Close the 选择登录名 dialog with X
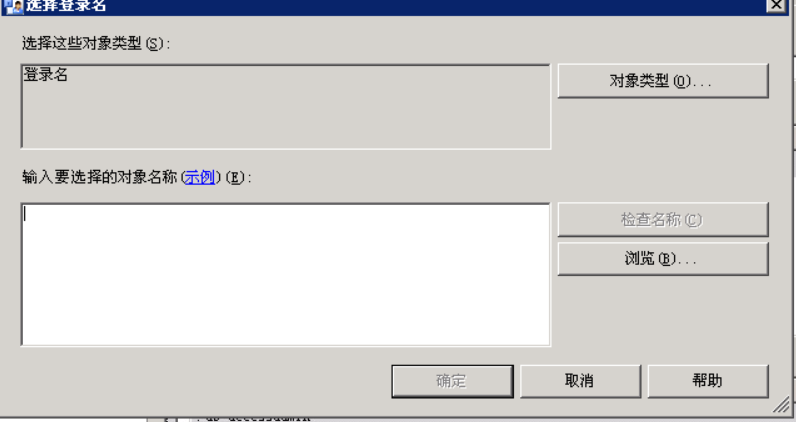Screen dimensions: 796x422 (x=776, y=5)
